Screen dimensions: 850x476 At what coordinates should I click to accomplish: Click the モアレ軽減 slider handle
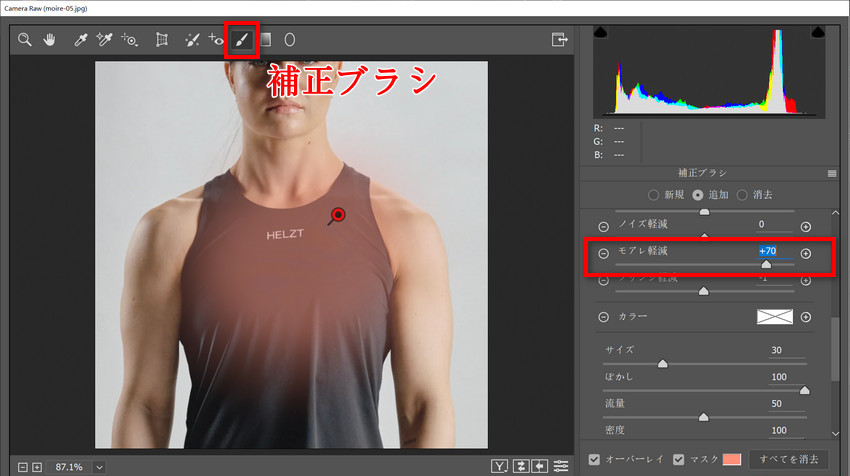[766, 265]
